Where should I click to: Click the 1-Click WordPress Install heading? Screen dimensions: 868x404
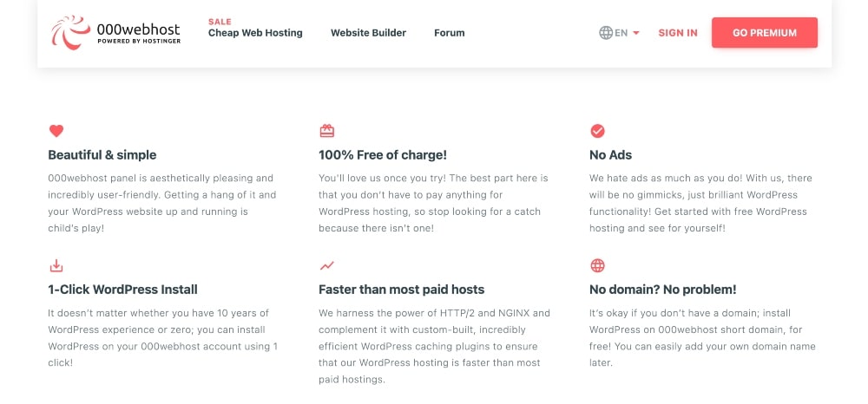[122, 290]
